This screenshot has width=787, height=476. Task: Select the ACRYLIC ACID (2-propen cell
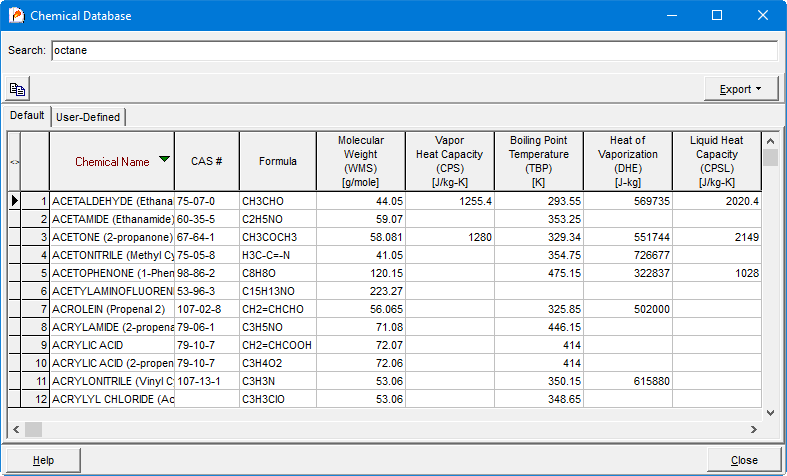(112, 364)
